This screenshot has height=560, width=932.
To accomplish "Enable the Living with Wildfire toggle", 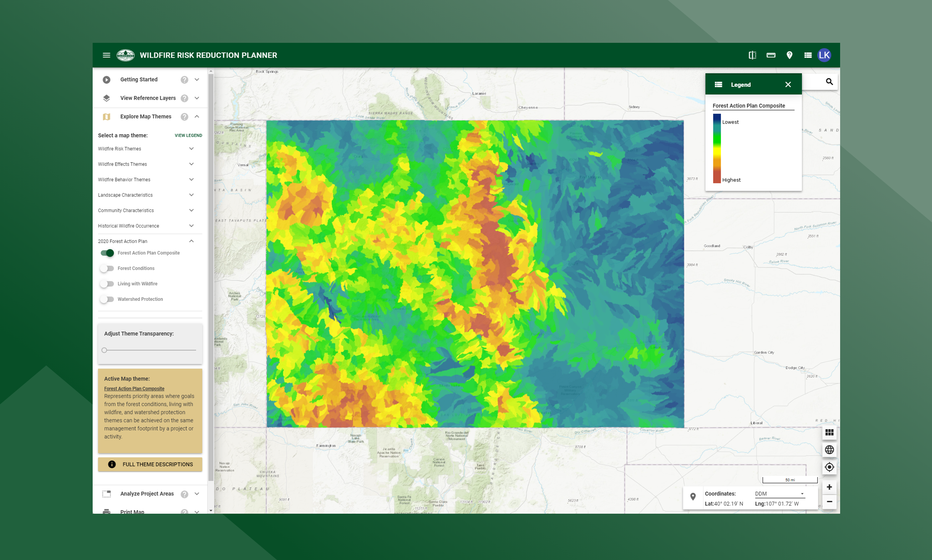I will [106, 284].
